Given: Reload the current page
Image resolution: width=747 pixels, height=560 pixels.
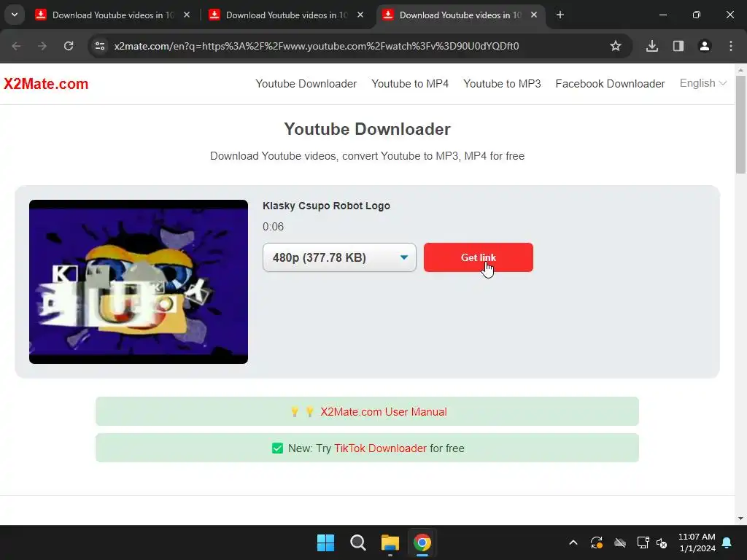Looking at the screenshot, I should point(69,46).
